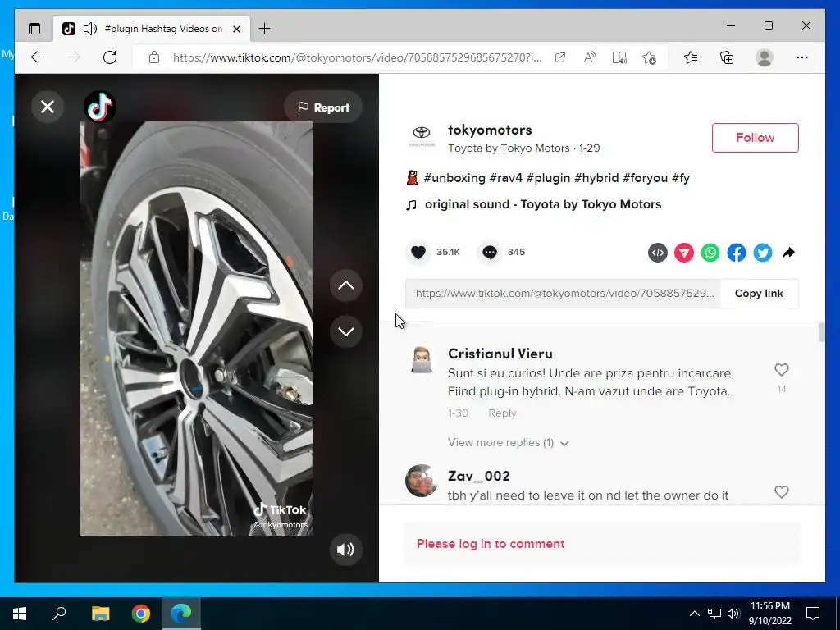Close the #plugin Hashtag Videos tab

[x=236, y=29]
